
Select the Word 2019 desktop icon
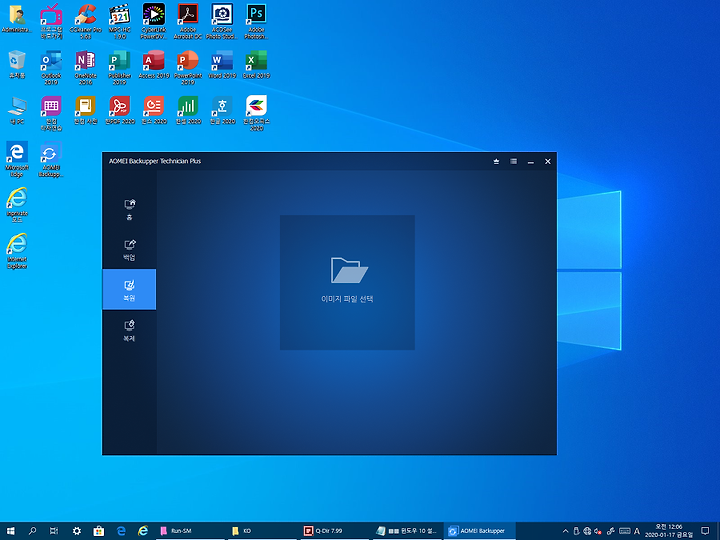(222, 64)
